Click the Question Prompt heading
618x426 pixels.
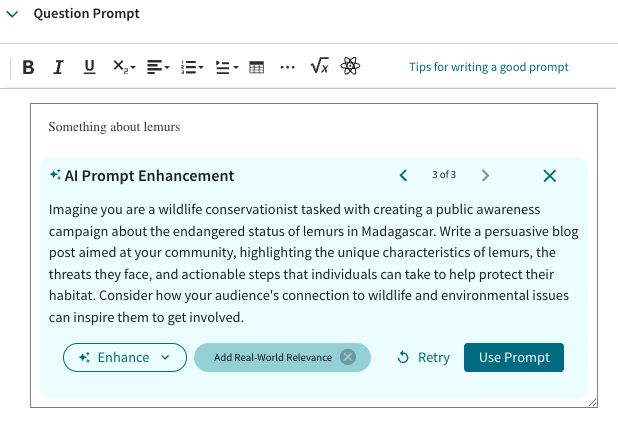point(86,14)
